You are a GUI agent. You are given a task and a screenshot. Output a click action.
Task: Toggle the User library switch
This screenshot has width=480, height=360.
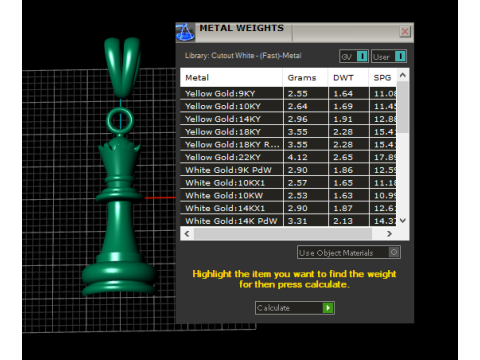(x=389, y=56)
